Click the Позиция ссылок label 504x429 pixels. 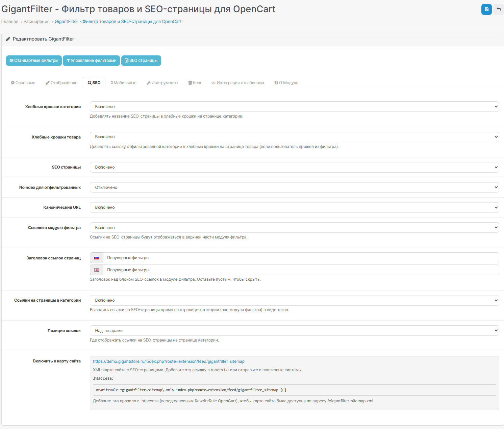pyautogui.click(x=64, y=331)
